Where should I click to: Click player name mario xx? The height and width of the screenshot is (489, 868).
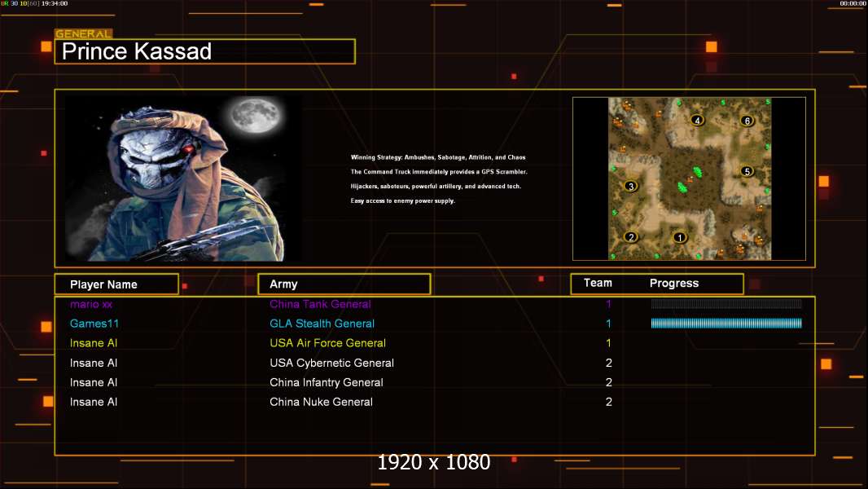(91, 304)
